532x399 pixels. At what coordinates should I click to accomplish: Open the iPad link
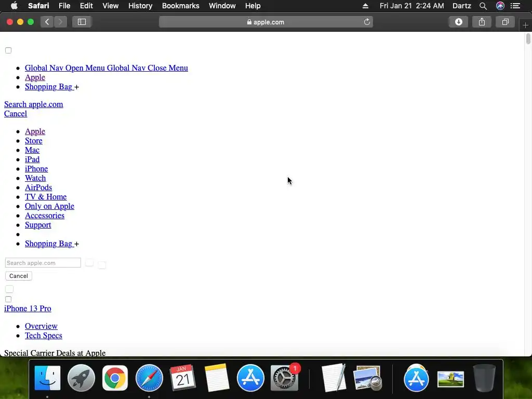[x=32, y=159]
